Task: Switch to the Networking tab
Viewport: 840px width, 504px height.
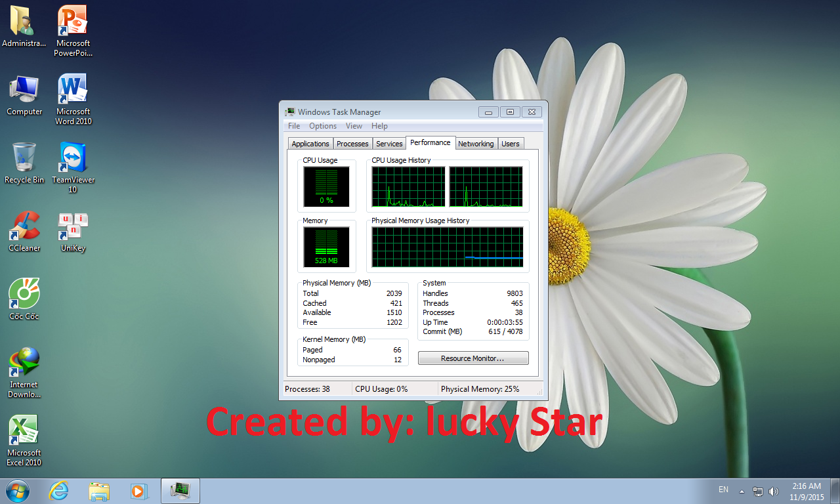Action: (476, 144)
